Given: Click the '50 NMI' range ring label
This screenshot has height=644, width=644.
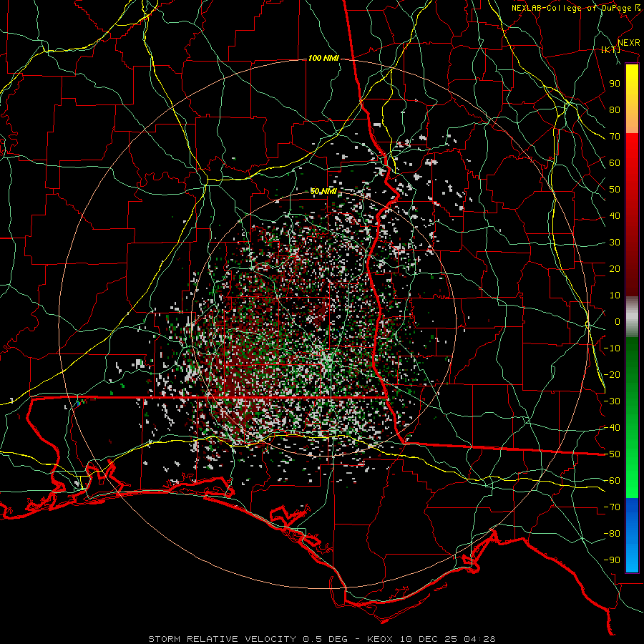Looking at the screenshot, I should [323, 191].
